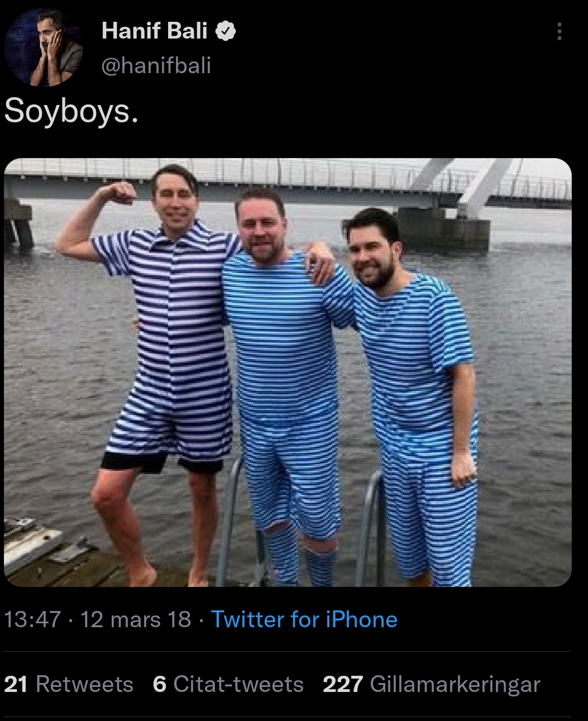Click the bold 227 likes count

pyautogui.click(x=343, y=684)
